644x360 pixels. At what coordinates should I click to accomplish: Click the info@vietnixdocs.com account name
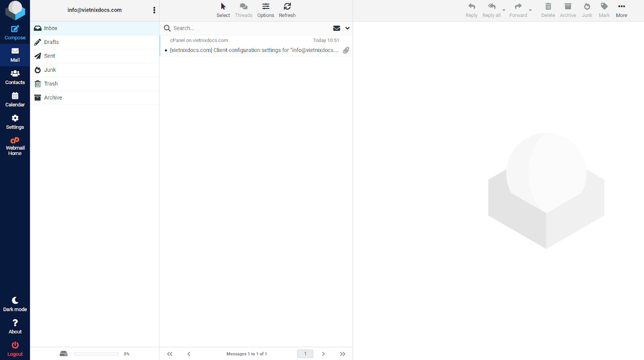(x=95, y=10)
